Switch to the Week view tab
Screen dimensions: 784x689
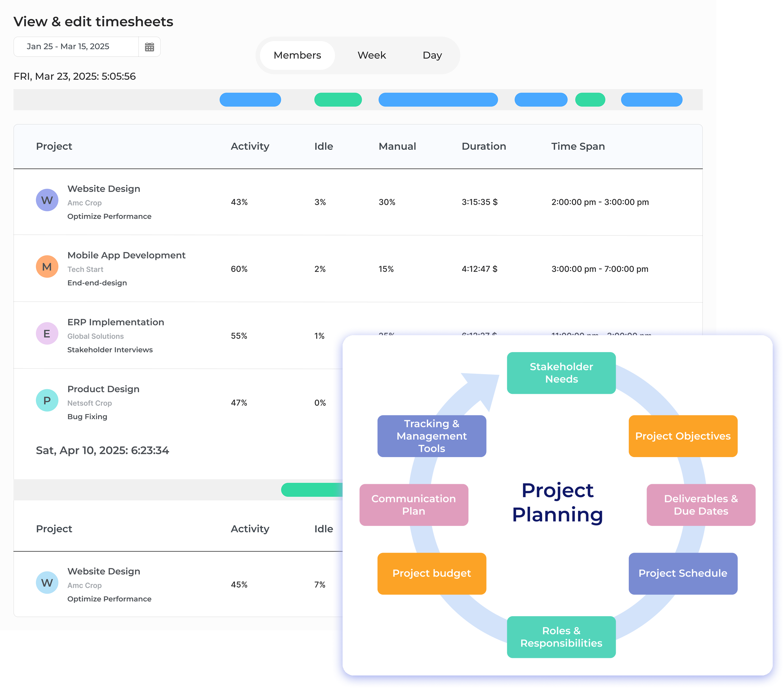pyautogui.click(x=372, y=55)
